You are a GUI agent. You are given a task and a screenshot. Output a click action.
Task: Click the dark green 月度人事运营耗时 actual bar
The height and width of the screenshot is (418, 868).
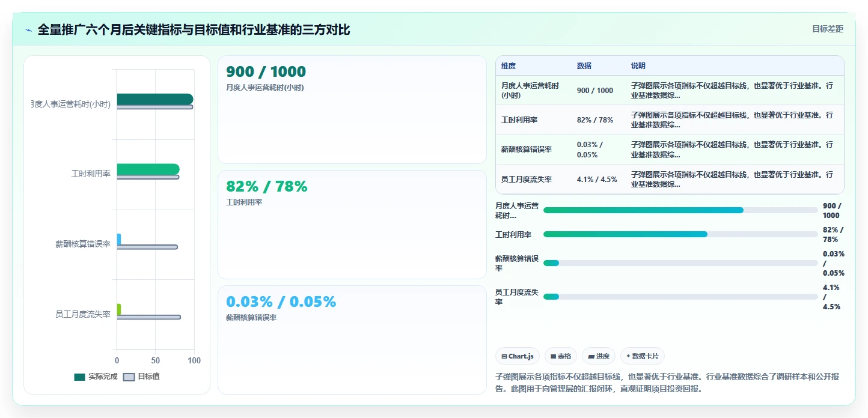click(155, 99)
